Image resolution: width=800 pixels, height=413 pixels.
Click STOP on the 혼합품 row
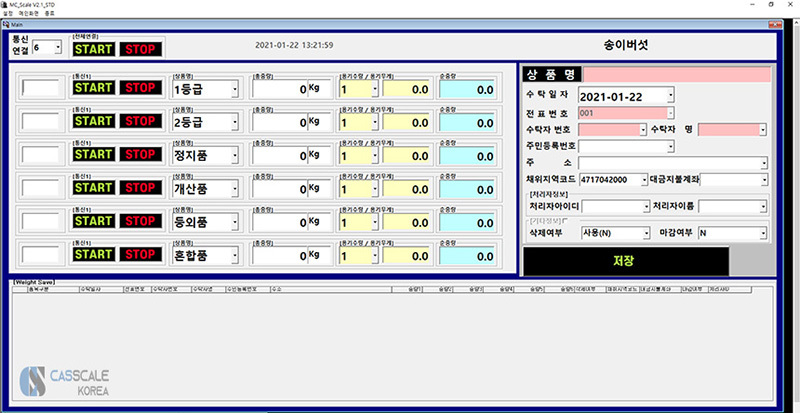(138, 253)
